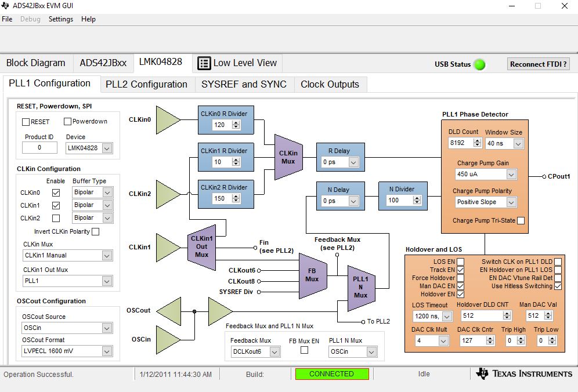
Task: Click the CLKin Mux block
Action: click(288, 157)
